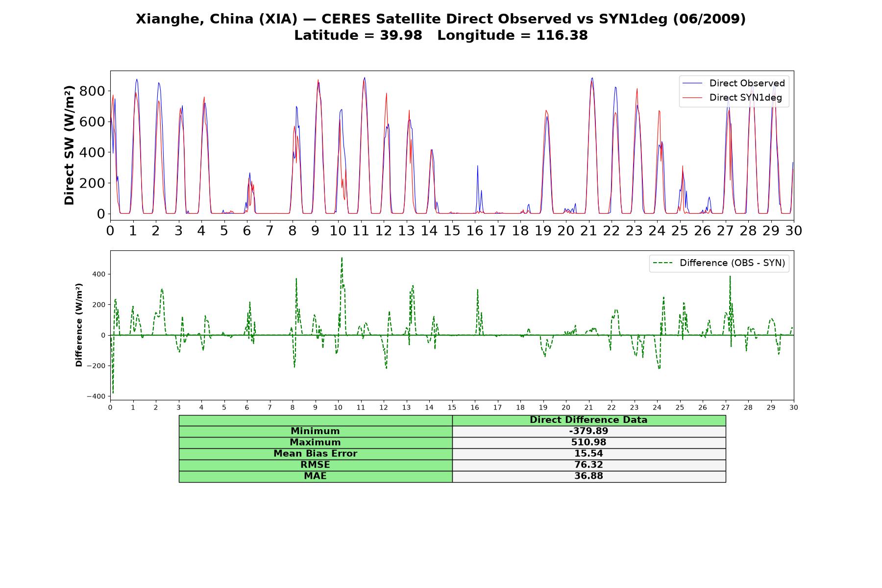Click the Mean Bias Error row label
The width and height of the screenshot is (882, 588).
pos(316,454)
